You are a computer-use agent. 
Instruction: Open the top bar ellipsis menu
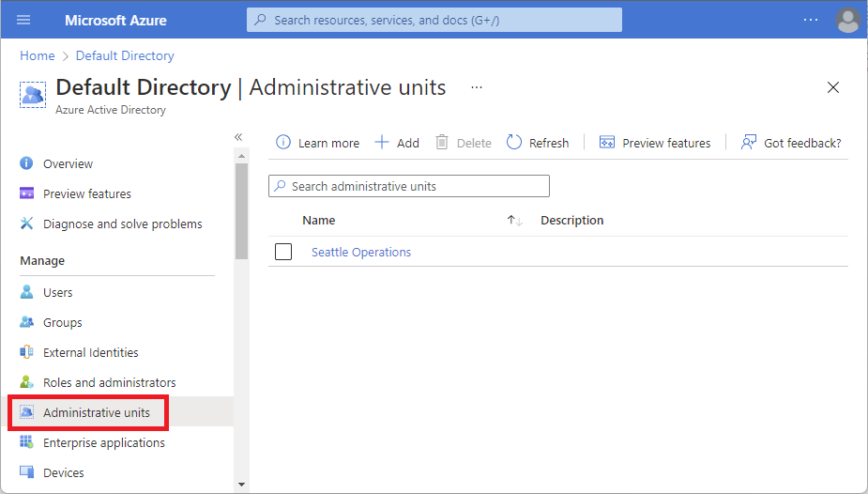click(811, 20)
